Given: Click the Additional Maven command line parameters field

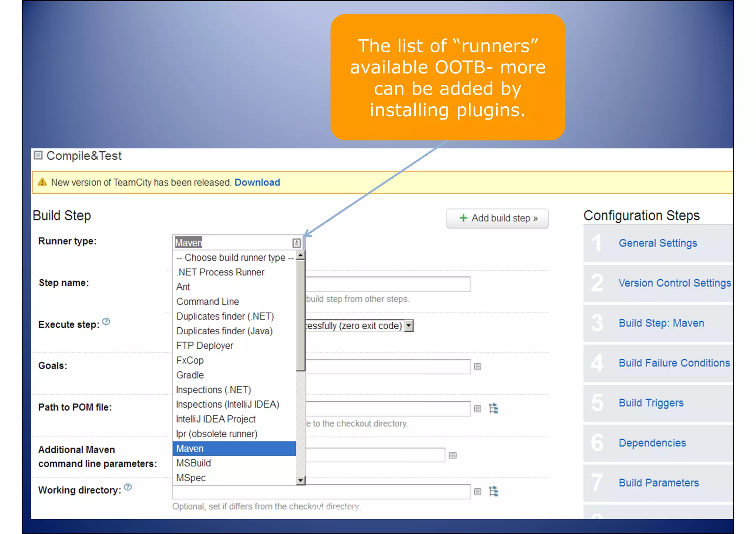Looking at the screenshot, I should click(x=375, y=455).
